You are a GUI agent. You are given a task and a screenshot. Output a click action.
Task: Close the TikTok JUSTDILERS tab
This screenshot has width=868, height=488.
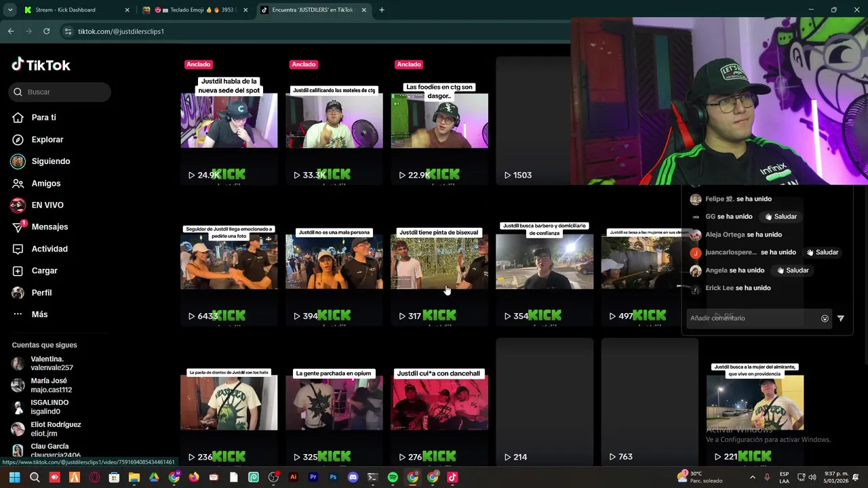364,10
